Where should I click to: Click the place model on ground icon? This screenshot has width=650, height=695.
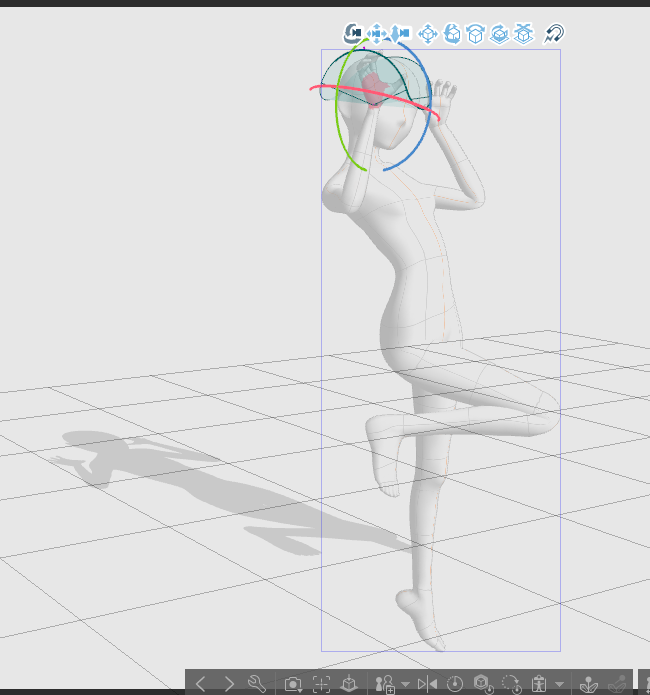tap(349, 683)
